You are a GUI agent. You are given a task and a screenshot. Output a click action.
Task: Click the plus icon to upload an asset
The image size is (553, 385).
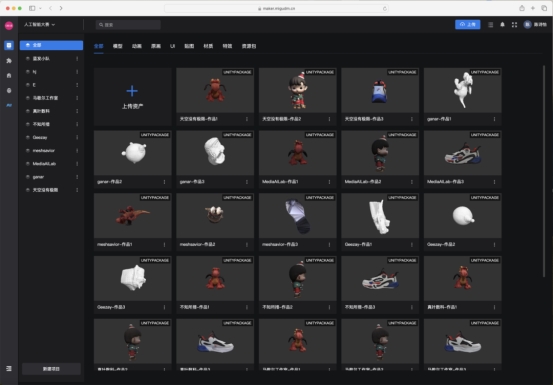(x=132, y=91)
